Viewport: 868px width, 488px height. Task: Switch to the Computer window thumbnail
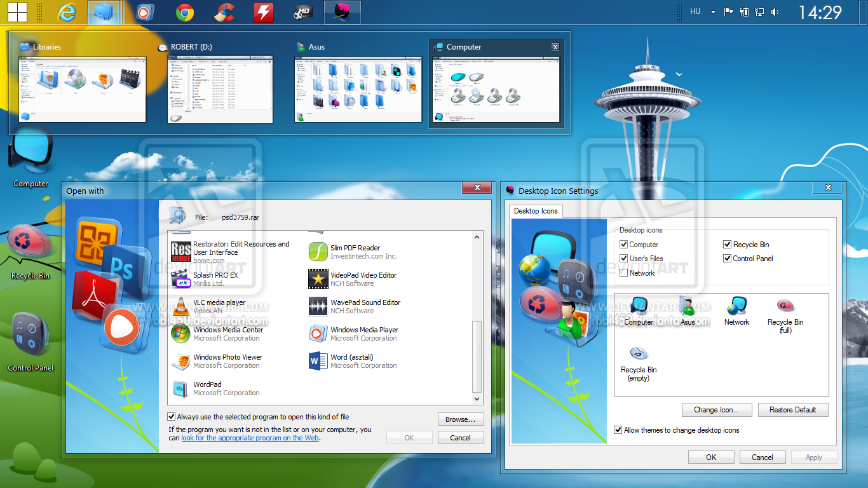[496, 83]
